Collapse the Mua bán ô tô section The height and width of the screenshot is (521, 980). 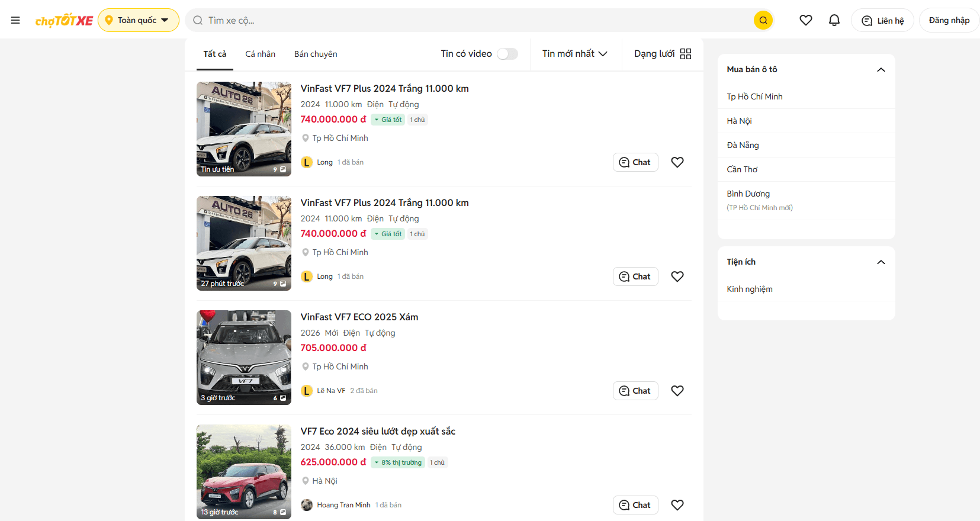(881, 70)
